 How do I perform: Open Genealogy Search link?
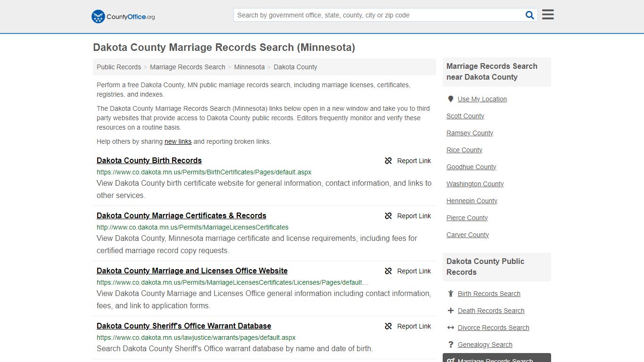pos(485,345)
